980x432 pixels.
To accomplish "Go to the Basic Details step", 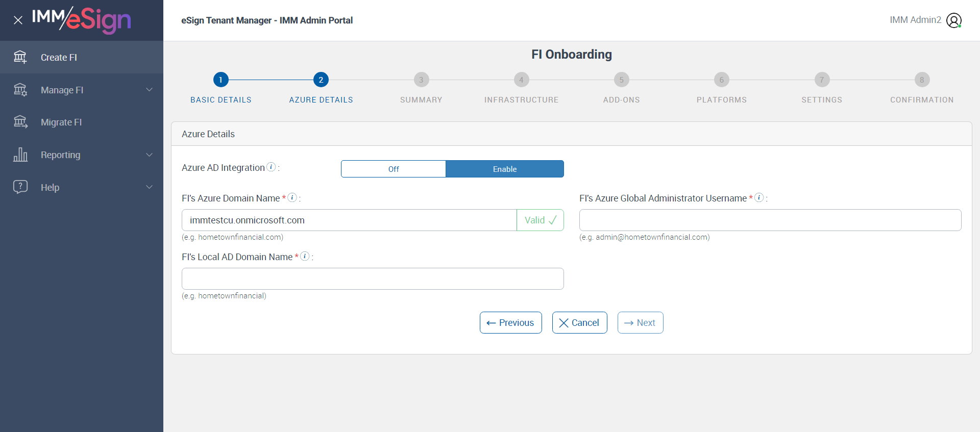I will click(220, 80).
